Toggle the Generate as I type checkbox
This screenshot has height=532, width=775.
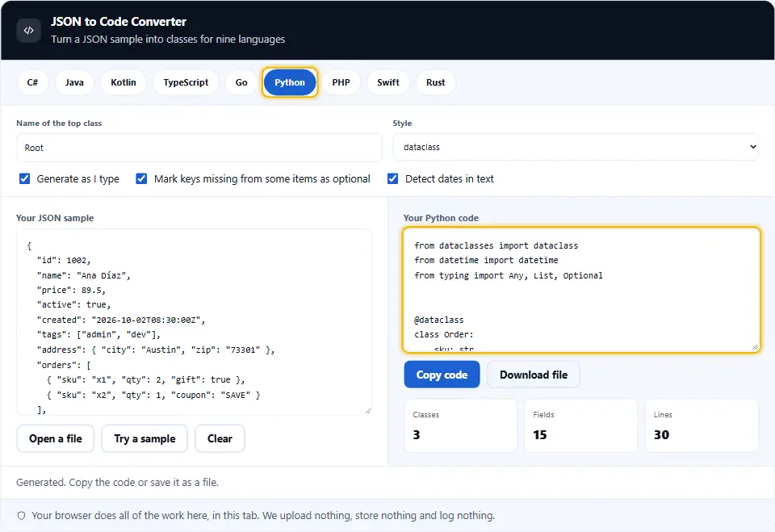click(24, 178)
